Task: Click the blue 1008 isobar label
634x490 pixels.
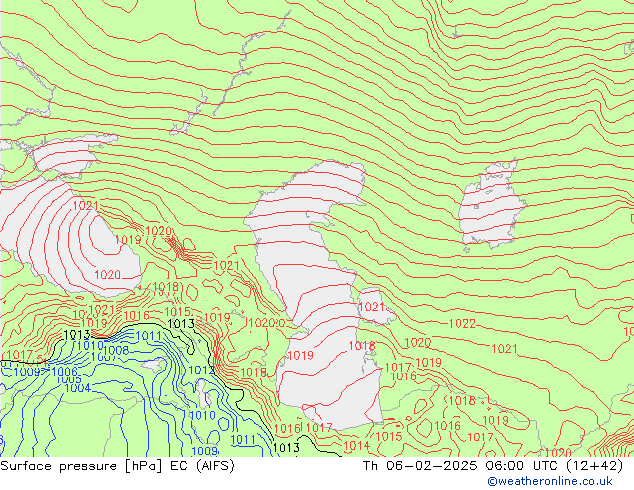Action: [x=116, y=351]
